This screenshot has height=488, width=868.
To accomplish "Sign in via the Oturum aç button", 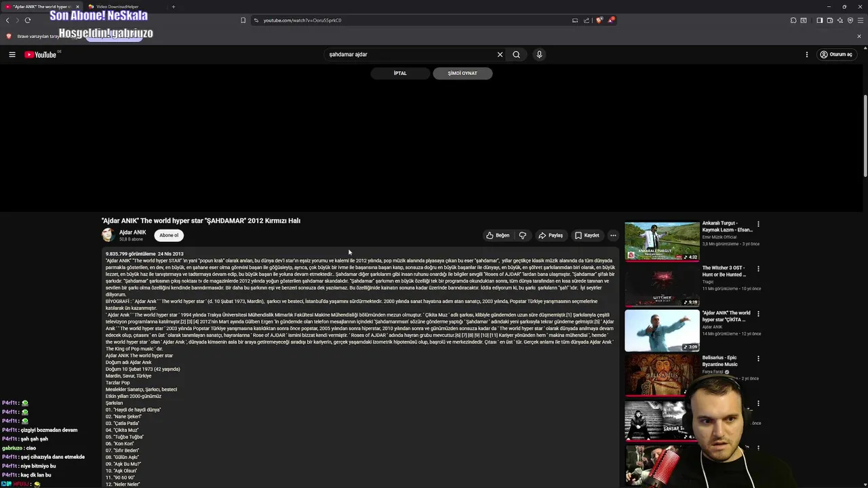I will pos(835,54).
